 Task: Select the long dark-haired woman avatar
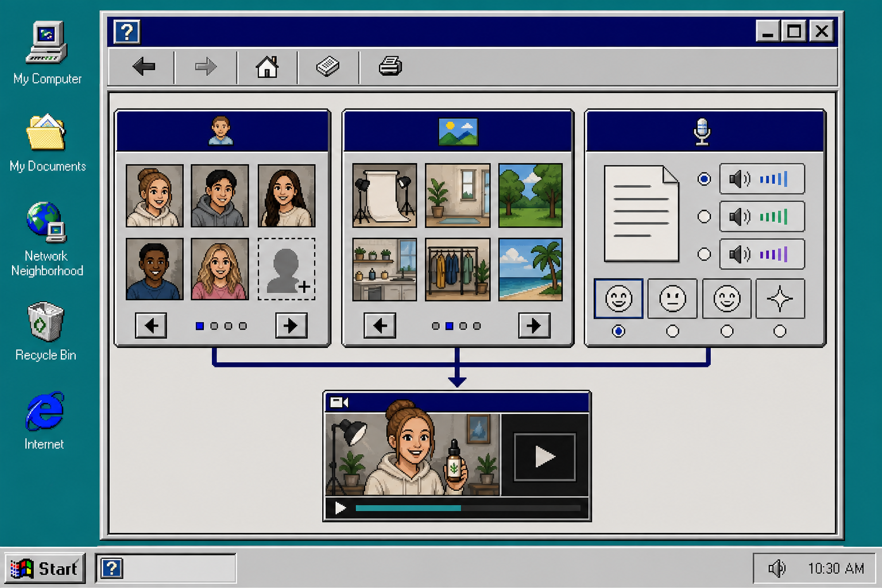coord(287,196)
